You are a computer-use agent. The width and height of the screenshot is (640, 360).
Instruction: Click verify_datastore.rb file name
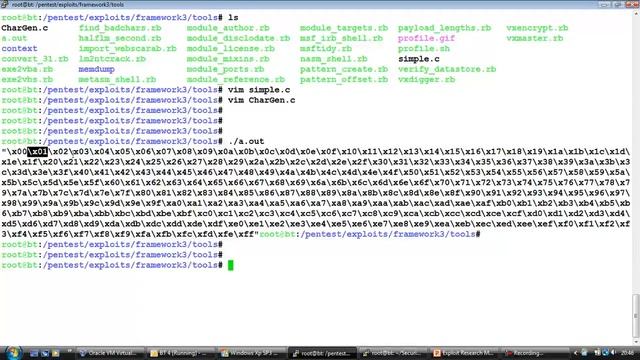click(447, 69)
